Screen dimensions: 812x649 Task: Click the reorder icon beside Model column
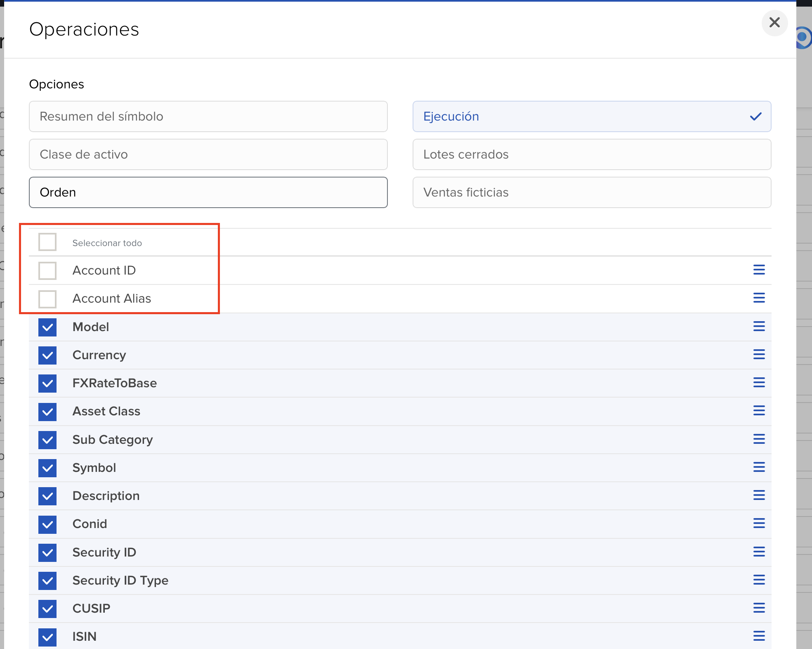tap(759, 327)
